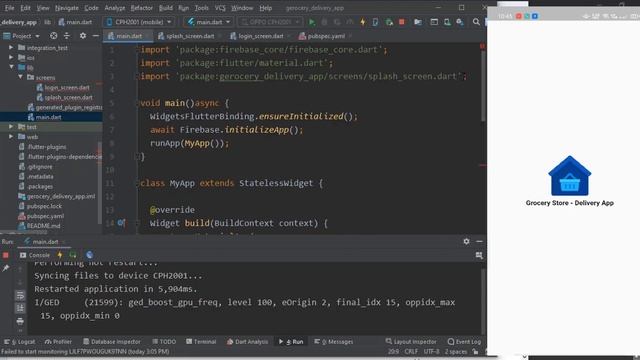This screenshot has height=360, width=640.
Task: Click the print icon in the console sidebar
Action: click(x=20, y=321)
